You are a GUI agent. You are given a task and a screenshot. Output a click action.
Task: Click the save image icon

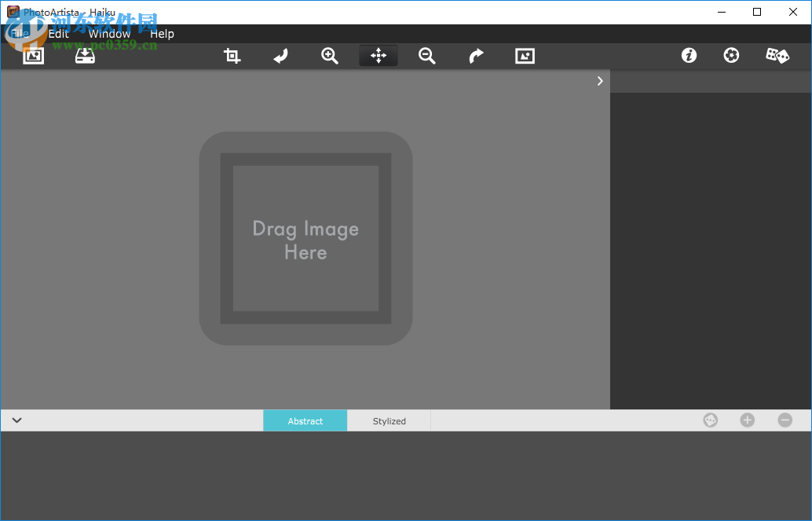85,56
